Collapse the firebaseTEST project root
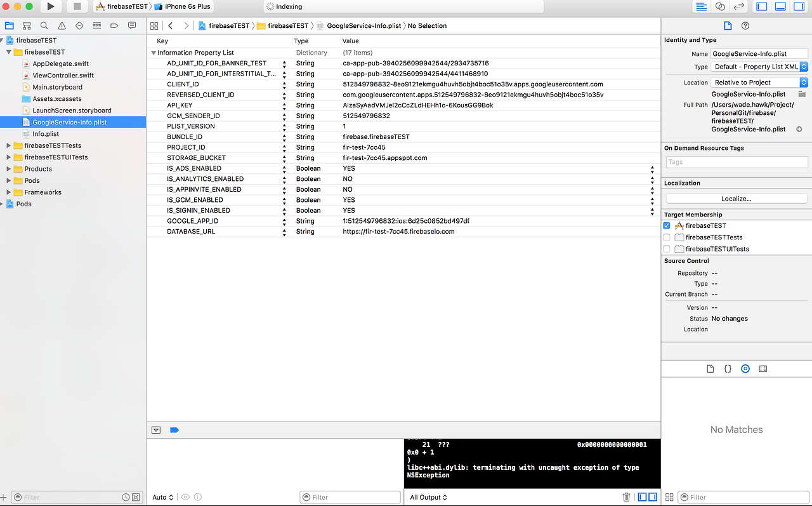812x506 pixels. click(x=2, y=40)
